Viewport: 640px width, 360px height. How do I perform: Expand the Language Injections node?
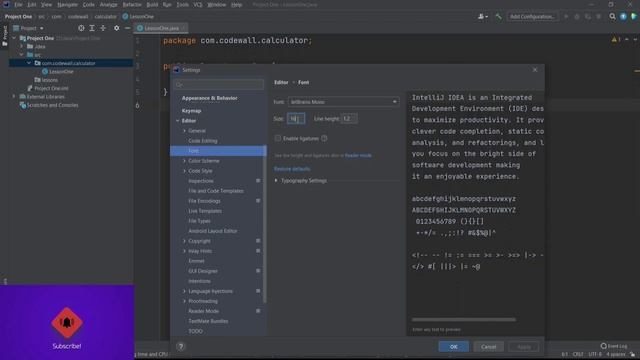coord(184,291)
